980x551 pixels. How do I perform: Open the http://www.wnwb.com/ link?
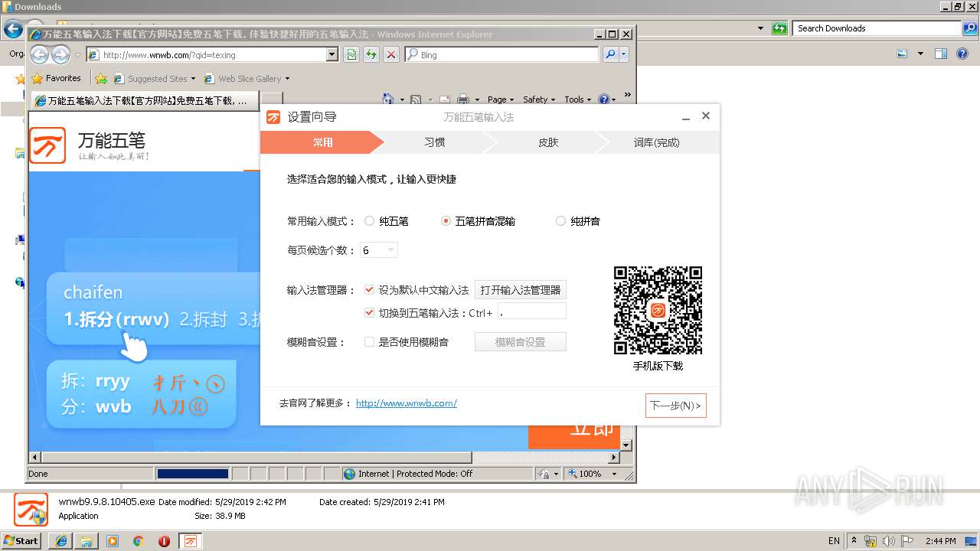pyautogui.click(x=407, y=403)
